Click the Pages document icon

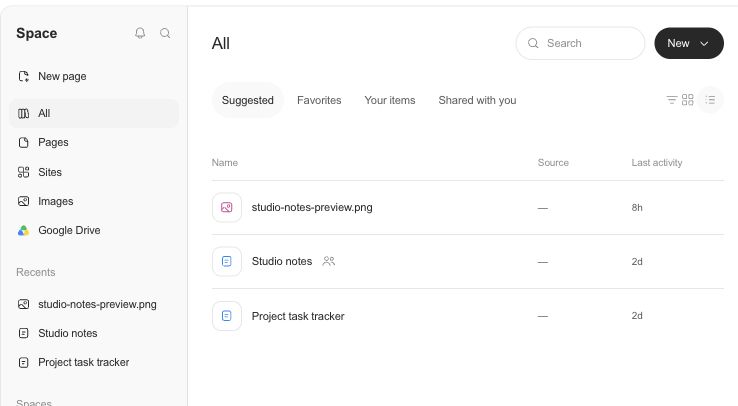(x=24, y=143)
